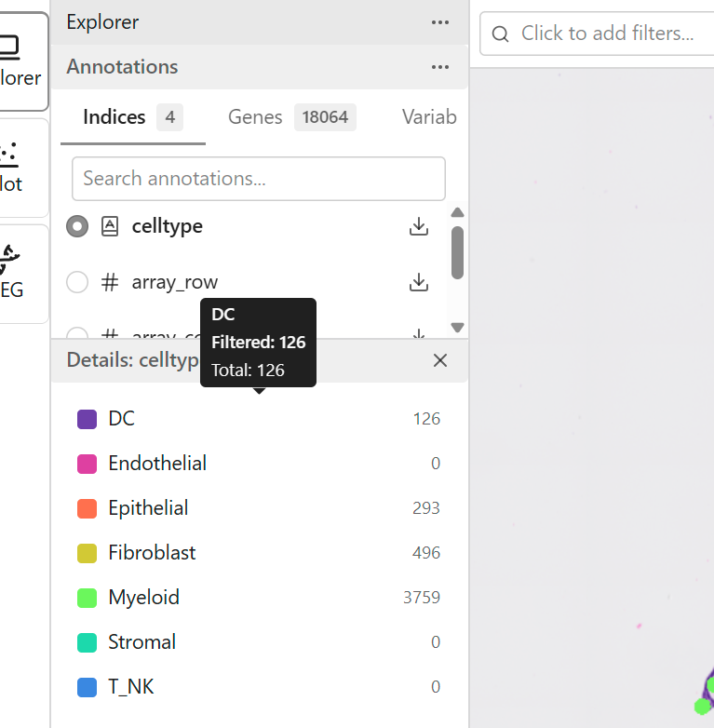Click the annotation list scrollbar thumb

(457, 252)
